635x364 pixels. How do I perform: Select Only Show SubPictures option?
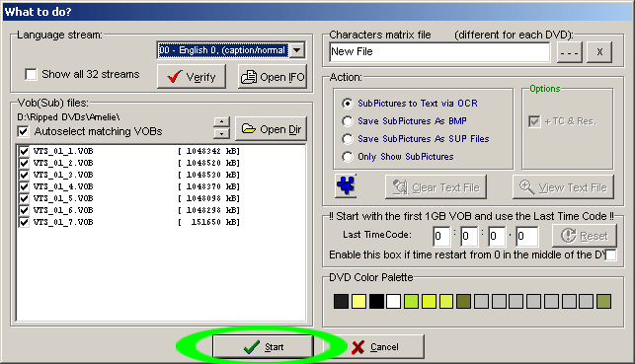click(348, 157)
